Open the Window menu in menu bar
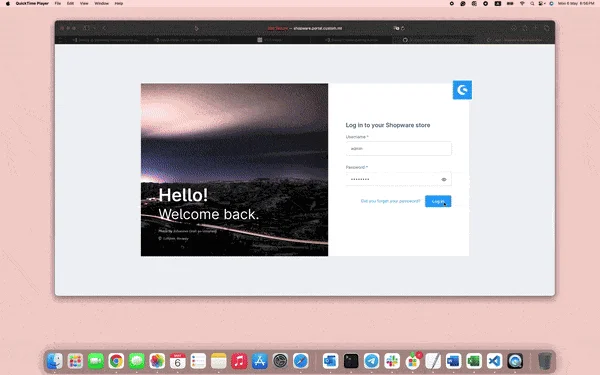This screenshot has width=600, height=375. click(101, 3)
